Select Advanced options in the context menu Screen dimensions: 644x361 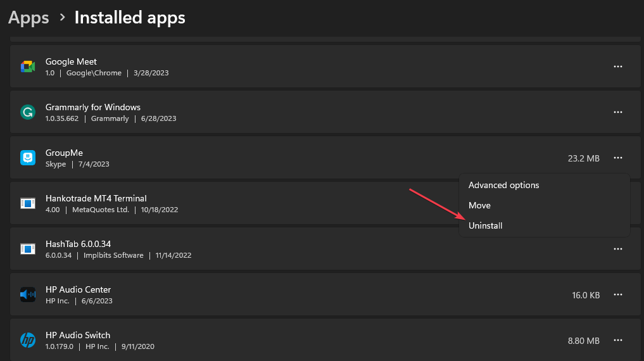tap(503, 185)
